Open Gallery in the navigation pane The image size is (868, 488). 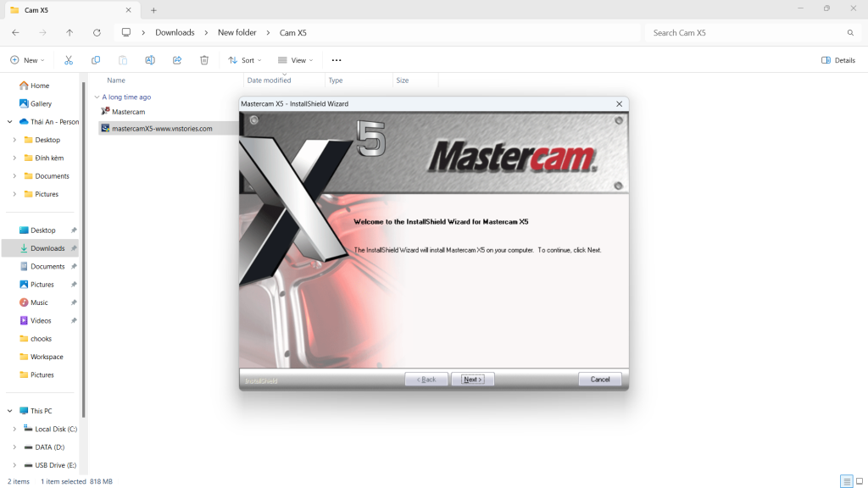pyautogui.click(x=41, y=104)
